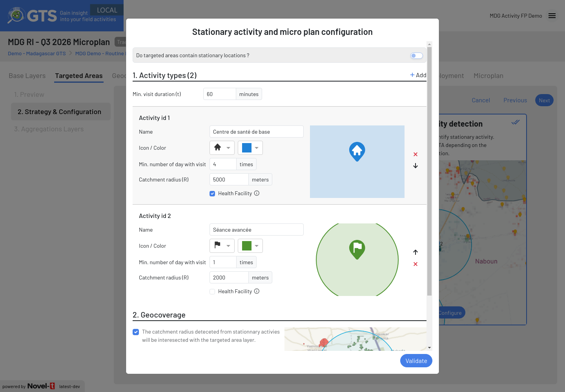Viewport: 565px width, 392px height.
Task: Click Activity 2 catchment radius 2000 field
Action: point(229,278)
